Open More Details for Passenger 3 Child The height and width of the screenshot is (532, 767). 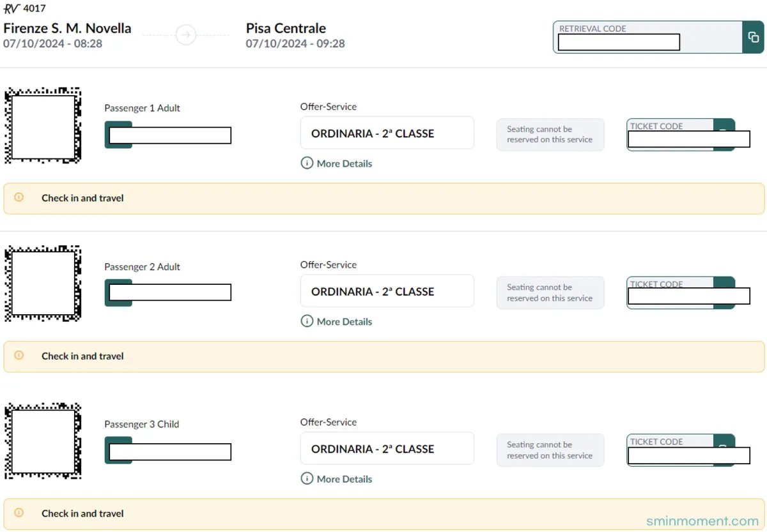[344, 479]
